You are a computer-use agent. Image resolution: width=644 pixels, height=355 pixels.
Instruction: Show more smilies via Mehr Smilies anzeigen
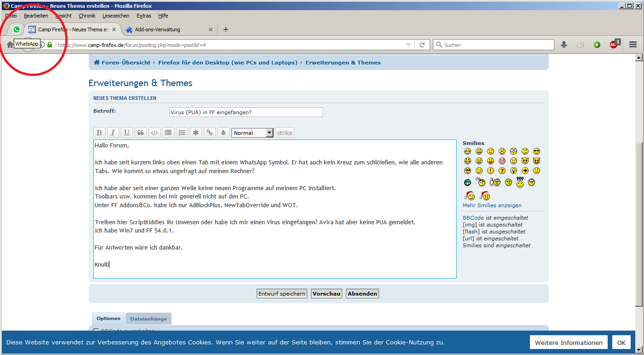tap(492, 205)
